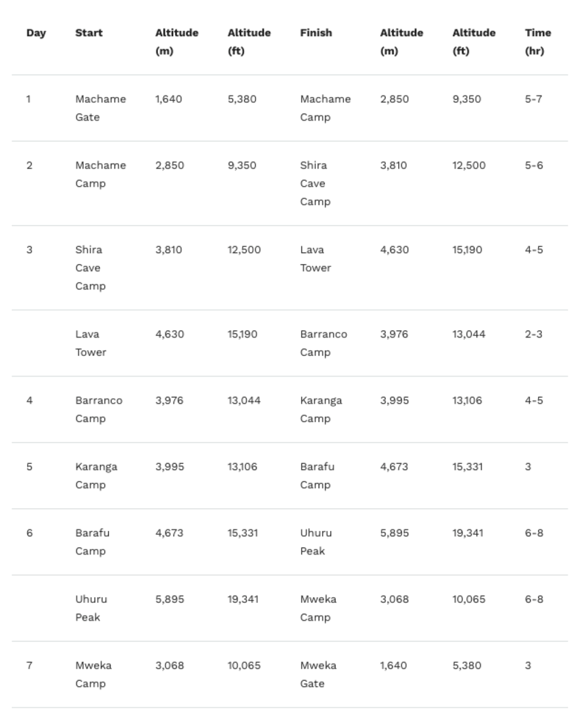Click Machame Gate start cell
Viewport: 588px width, 728px height.
click(x=101, y=108)
